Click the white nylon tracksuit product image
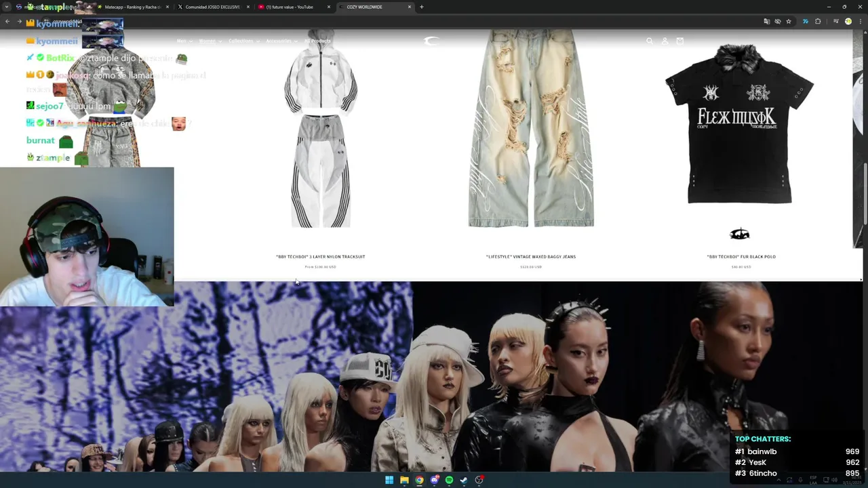 [321, 129]
